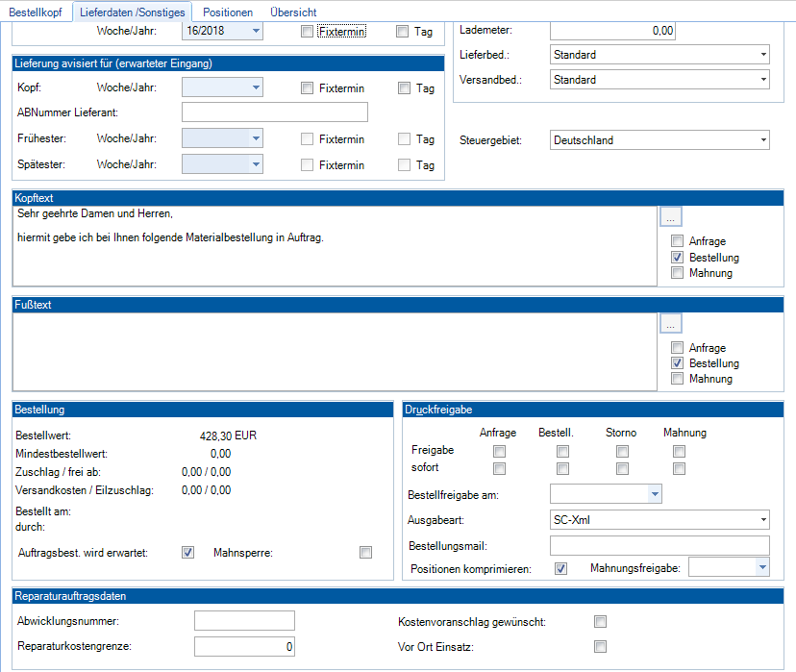Viewport: 796px width, 672px height.
Task: Open the Kopftext ellipsis button
Action: point(671,216)
